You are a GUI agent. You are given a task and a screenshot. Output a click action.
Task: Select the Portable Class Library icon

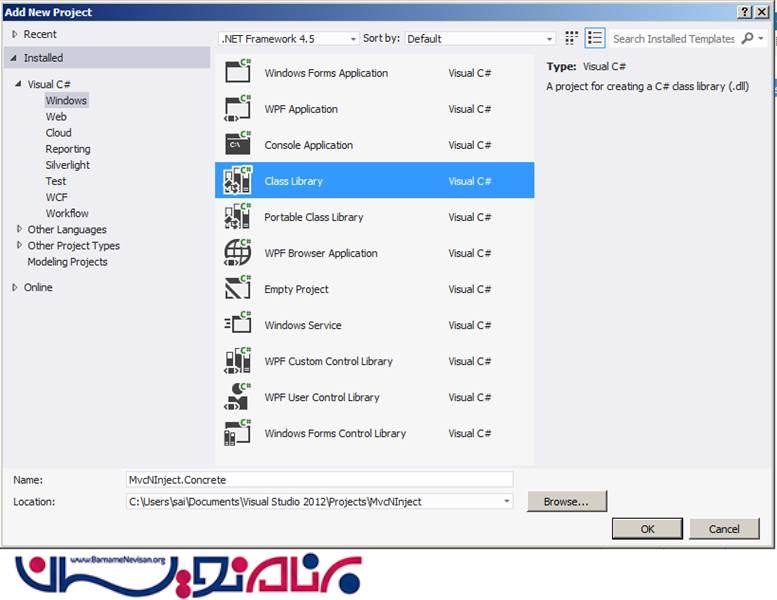pos(237,217)
